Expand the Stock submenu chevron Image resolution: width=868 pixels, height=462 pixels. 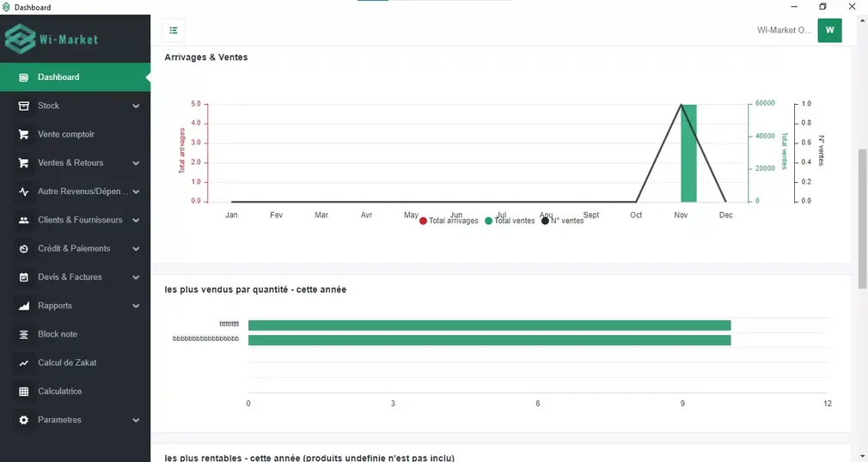click(136, 106)
